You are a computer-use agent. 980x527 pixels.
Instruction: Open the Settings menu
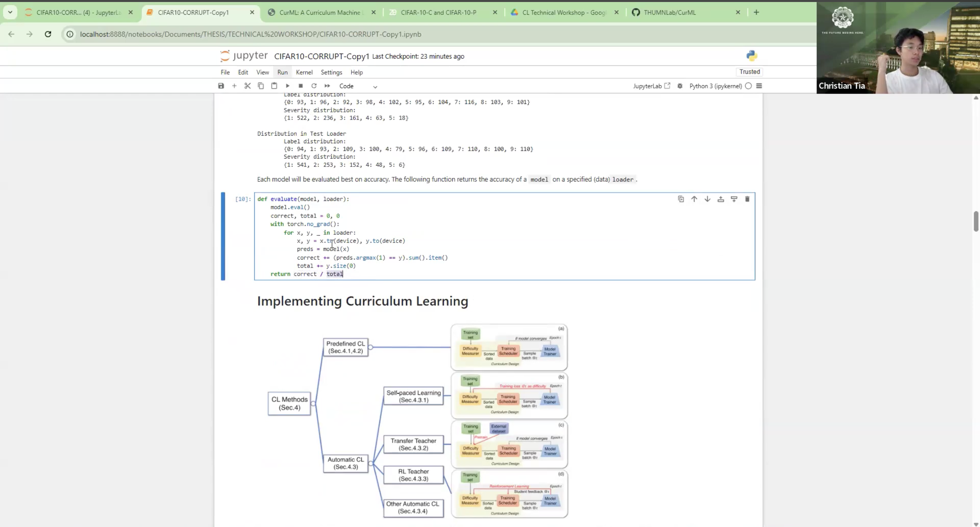[331, 72]
